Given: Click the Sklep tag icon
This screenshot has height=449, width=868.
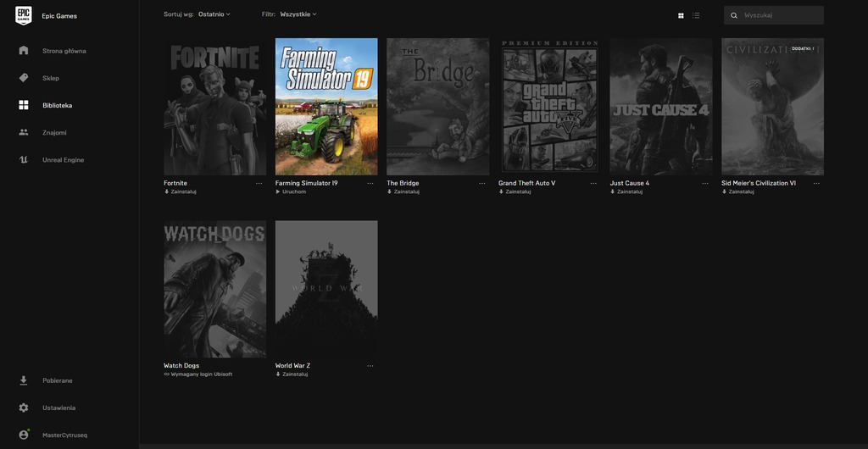Looking at the screenshot, I should [23, 78].
